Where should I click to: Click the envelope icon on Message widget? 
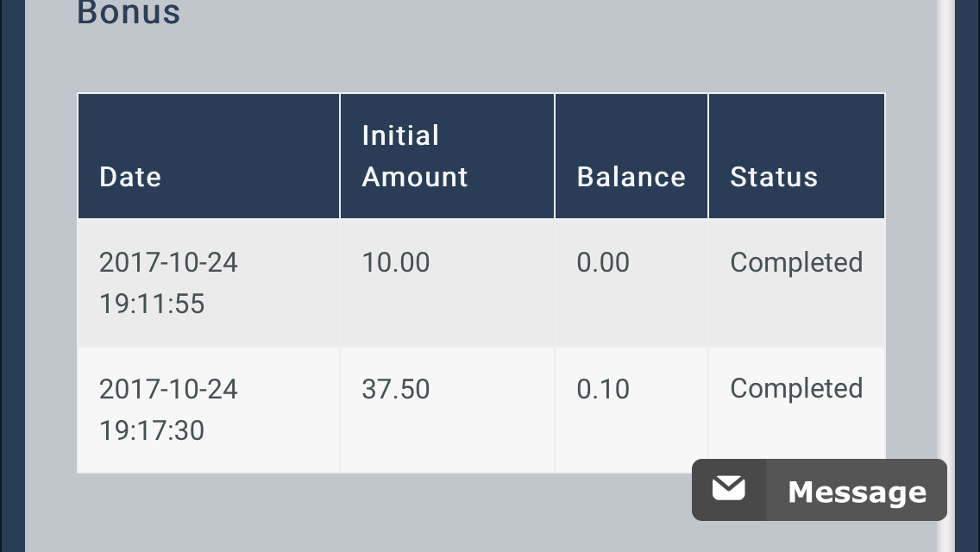coord(729,489)
